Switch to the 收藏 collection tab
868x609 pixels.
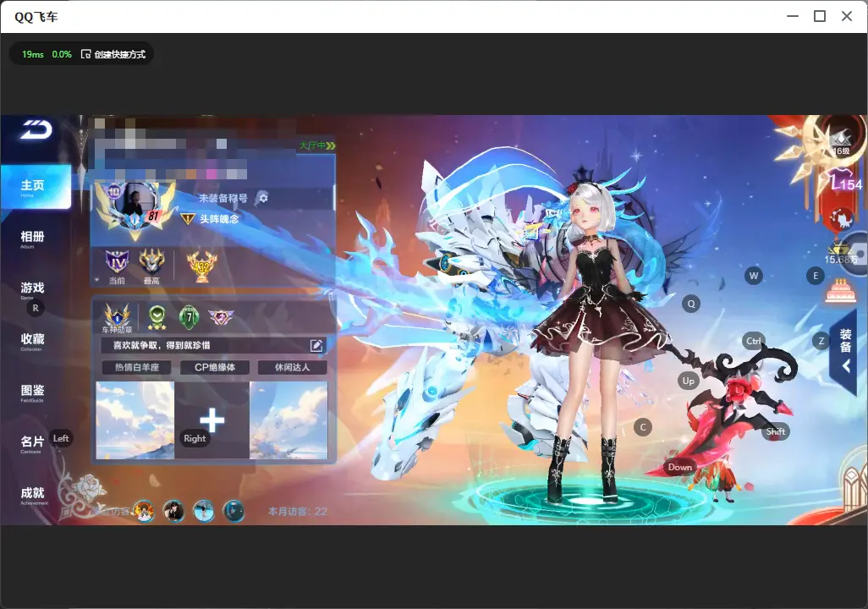pyautogui.click(x=32, y=341)
